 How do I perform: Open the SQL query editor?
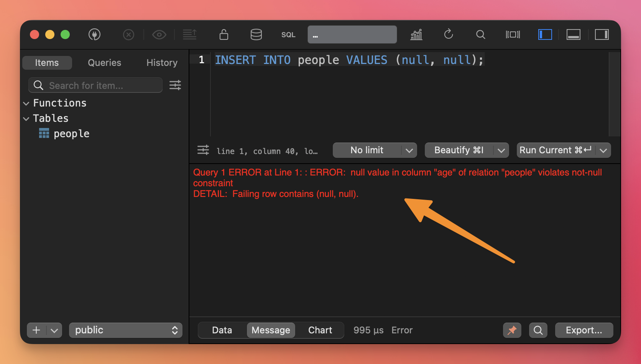tap(288, 35)
